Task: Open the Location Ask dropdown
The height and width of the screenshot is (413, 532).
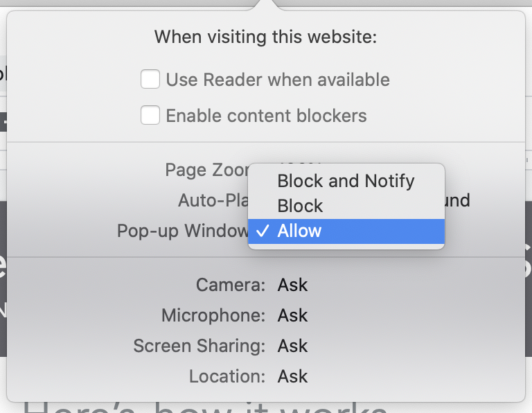Action: click(292, 377)
